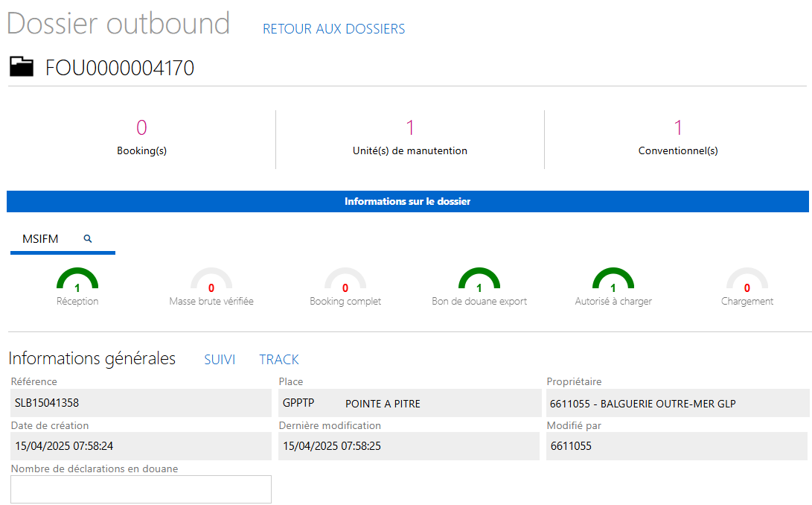This screenshot has height=505, width=812.
Task: Click the Bon de douane export gauge
Action: (x=479, y=281)
